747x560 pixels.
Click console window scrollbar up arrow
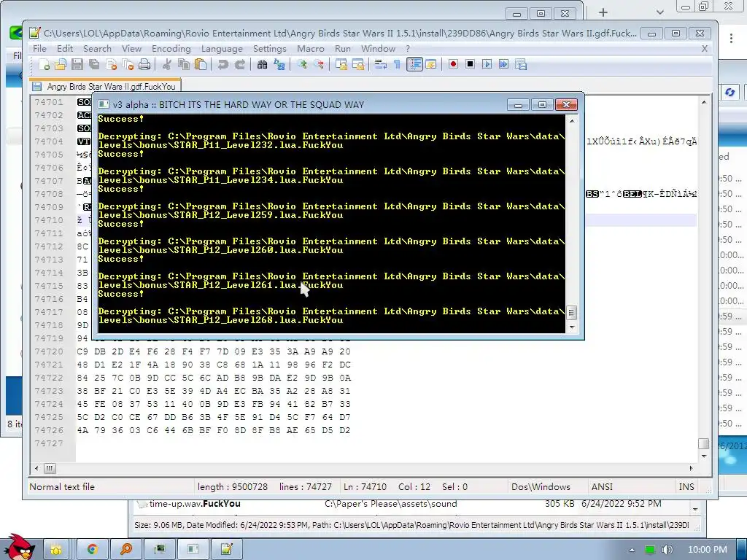click(x=572, y=121)
